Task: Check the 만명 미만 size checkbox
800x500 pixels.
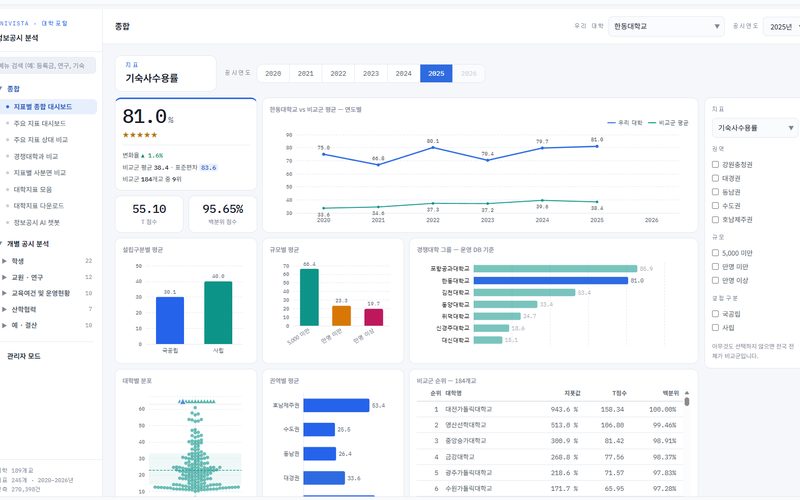Action: (x=715, y=266)
